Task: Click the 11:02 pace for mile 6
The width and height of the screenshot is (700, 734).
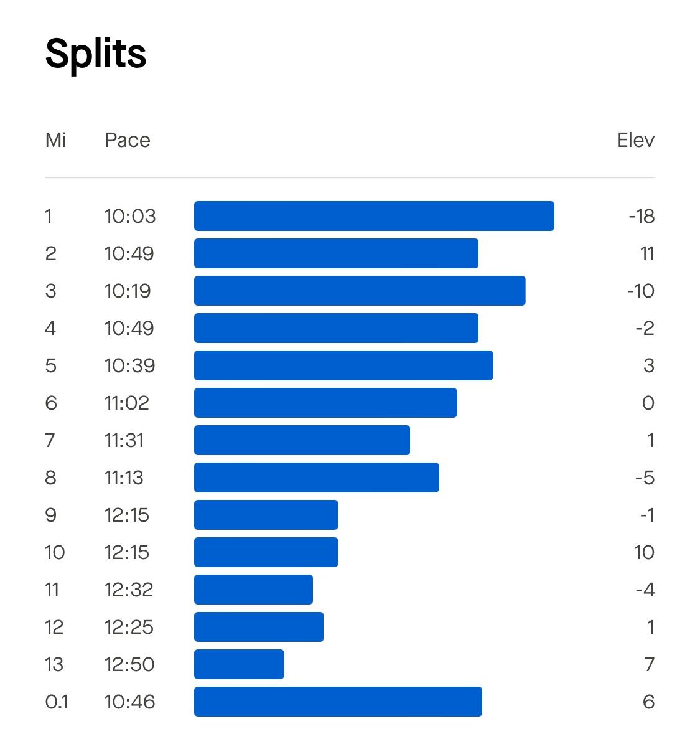Action: point(127,403)
